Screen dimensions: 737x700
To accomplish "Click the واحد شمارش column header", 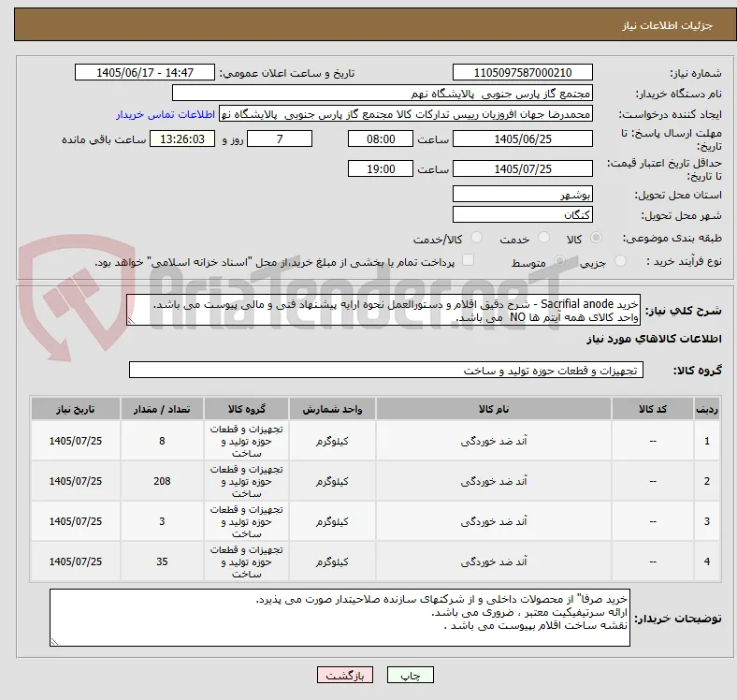I will 332,409.
